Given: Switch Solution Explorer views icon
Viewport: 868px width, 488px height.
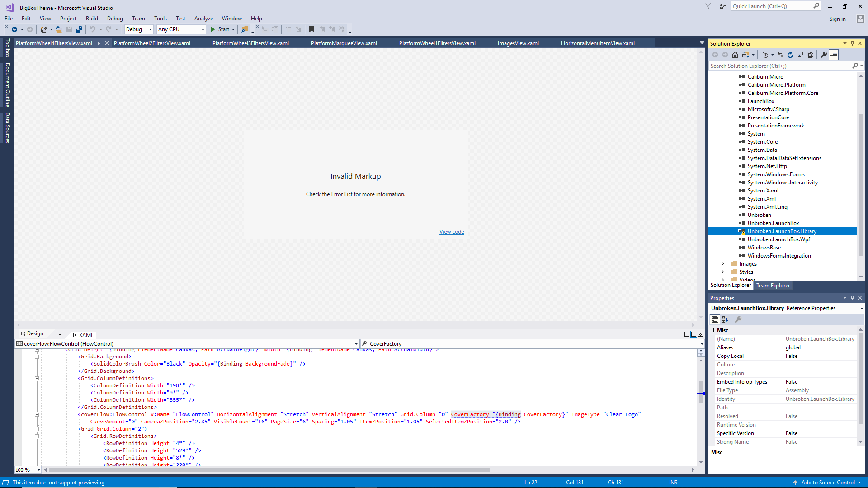Looking at the screenshot, I should [745, 55].
